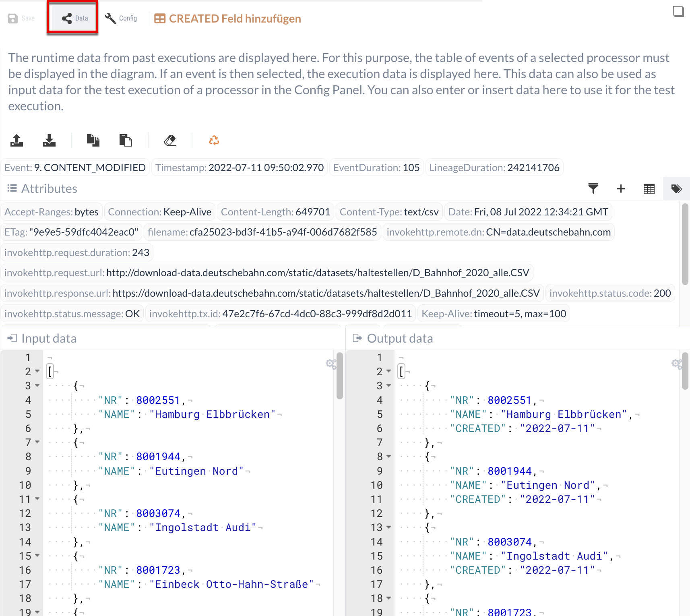Click the download data icon
690x616 pixels.
click(49, 141)
